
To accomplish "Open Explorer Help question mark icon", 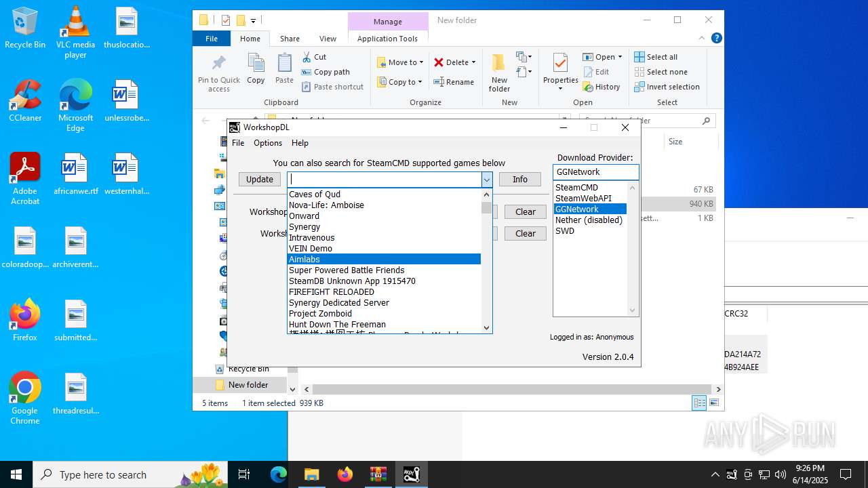I will (716, 38).
